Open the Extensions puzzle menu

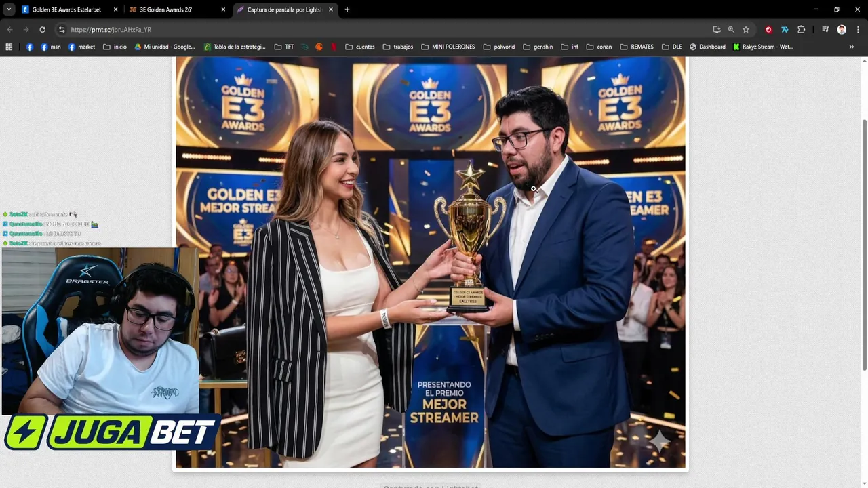(x=801, y=29)
